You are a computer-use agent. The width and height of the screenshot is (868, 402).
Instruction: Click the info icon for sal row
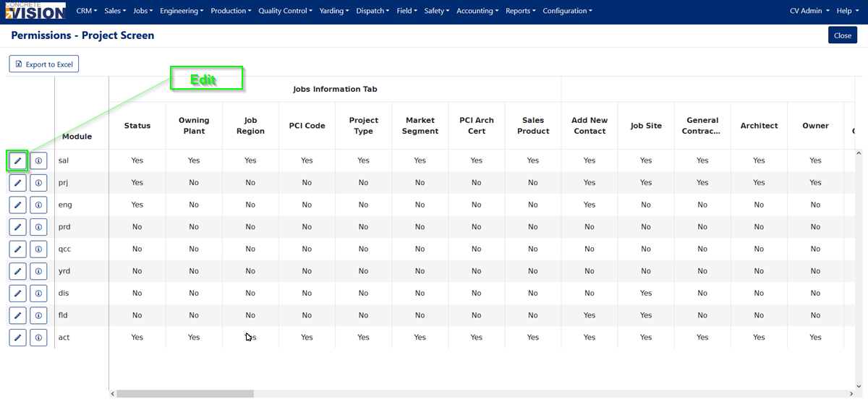coord(38,161)
